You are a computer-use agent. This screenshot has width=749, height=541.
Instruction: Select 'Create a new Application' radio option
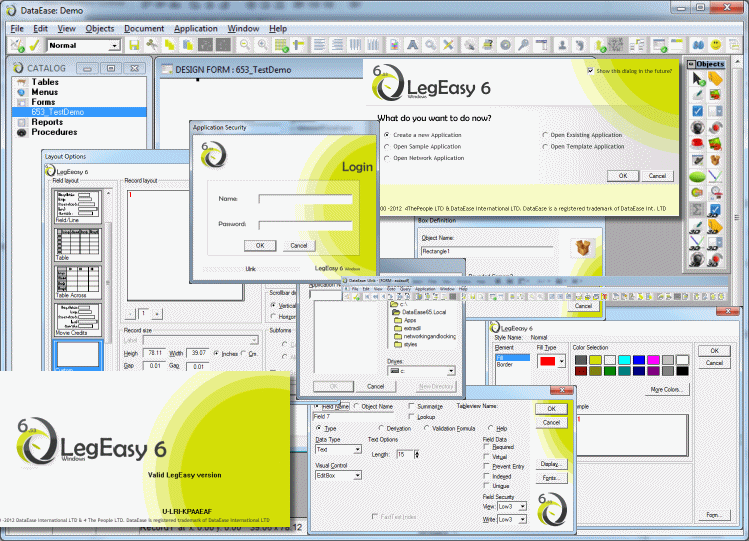[x=387, y=135]
